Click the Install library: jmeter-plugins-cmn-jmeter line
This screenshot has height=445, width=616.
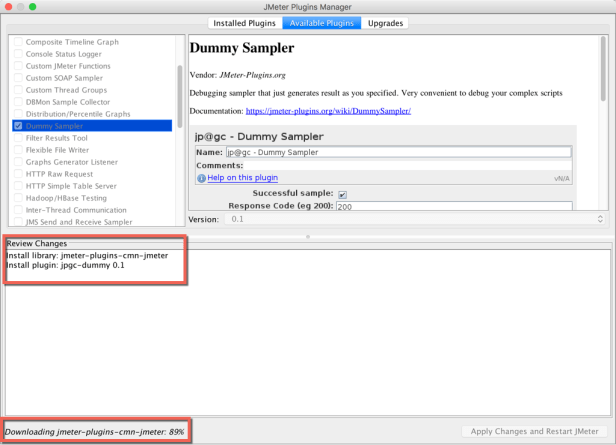87,255
